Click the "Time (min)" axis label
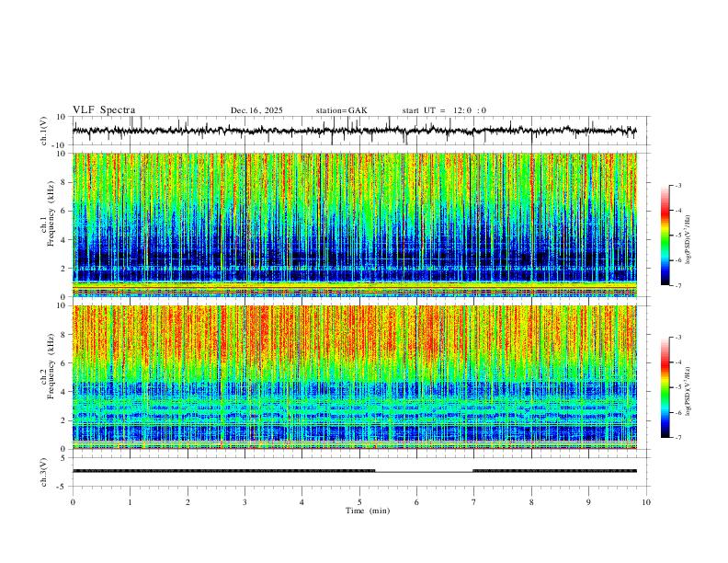728x563 pixels. coord(368,511)
